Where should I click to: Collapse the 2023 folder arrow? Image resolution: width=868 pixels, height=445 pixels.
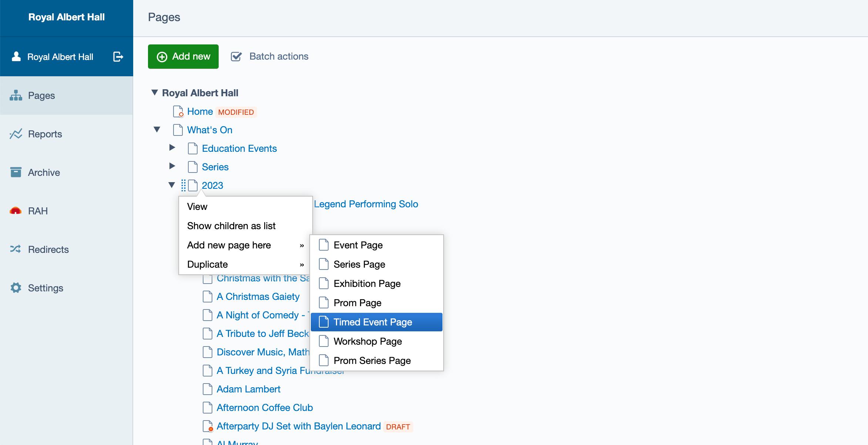click(x=172, y=185)
